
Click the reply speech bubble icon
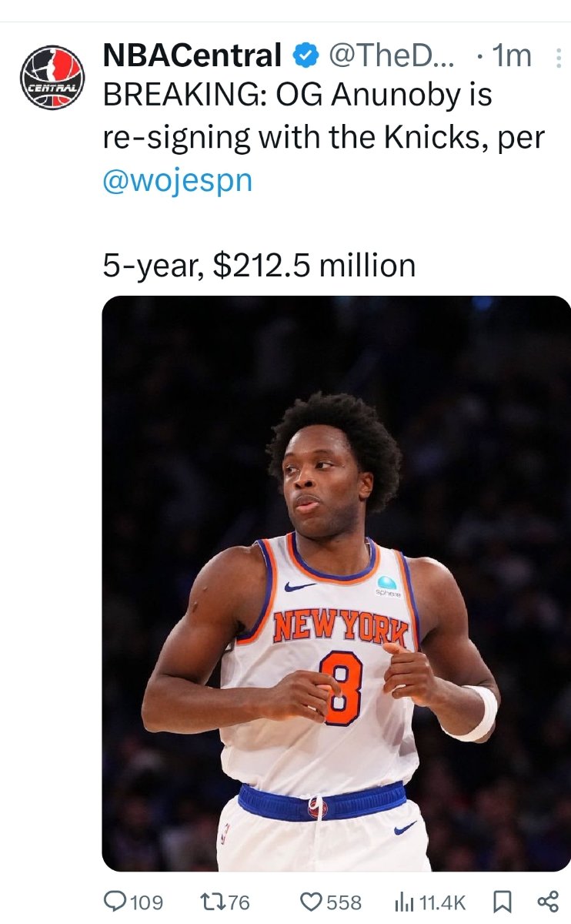pos(115,902)
